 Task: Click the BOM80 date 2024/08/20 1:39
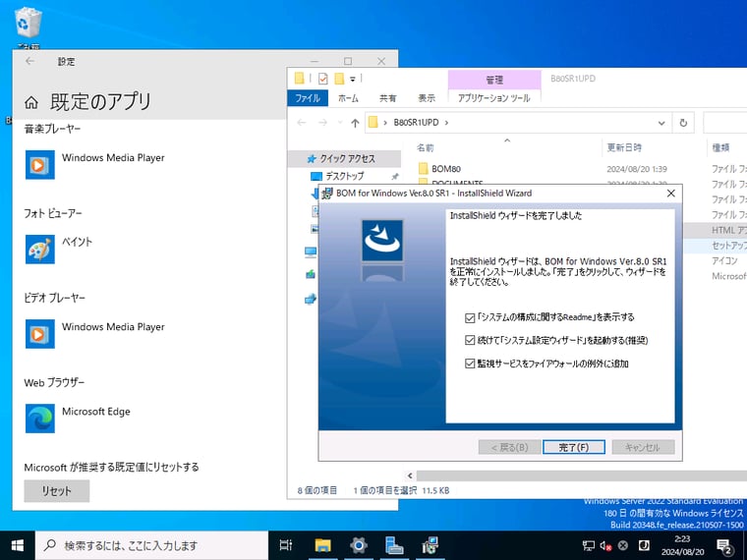637,169
